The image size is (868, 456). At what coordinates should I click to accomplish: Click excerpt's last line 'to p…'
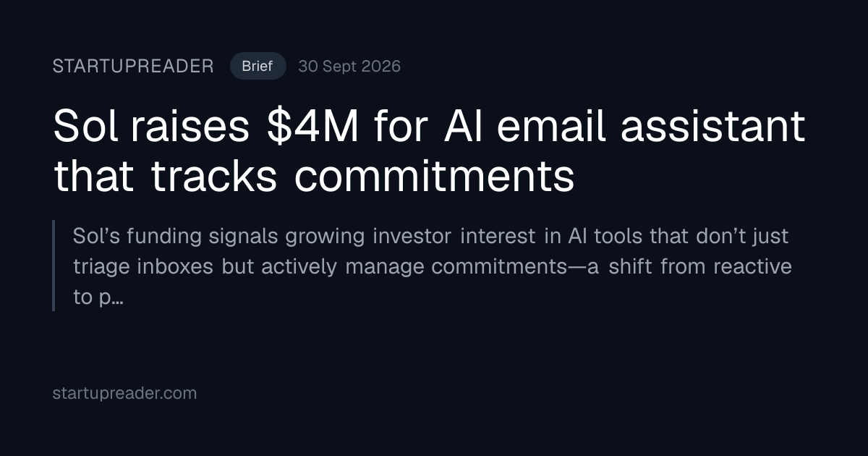coord(98,297)
